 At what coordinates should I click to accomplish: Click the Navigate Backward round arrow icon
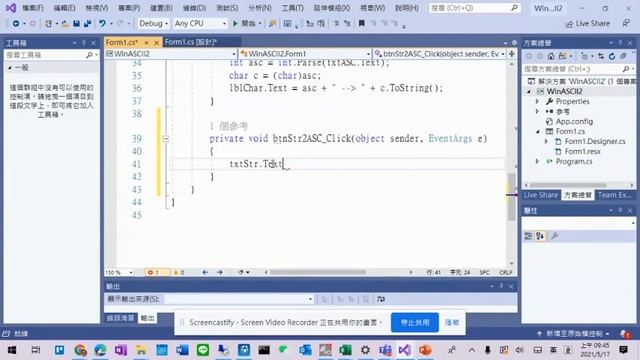pos(16,24)
